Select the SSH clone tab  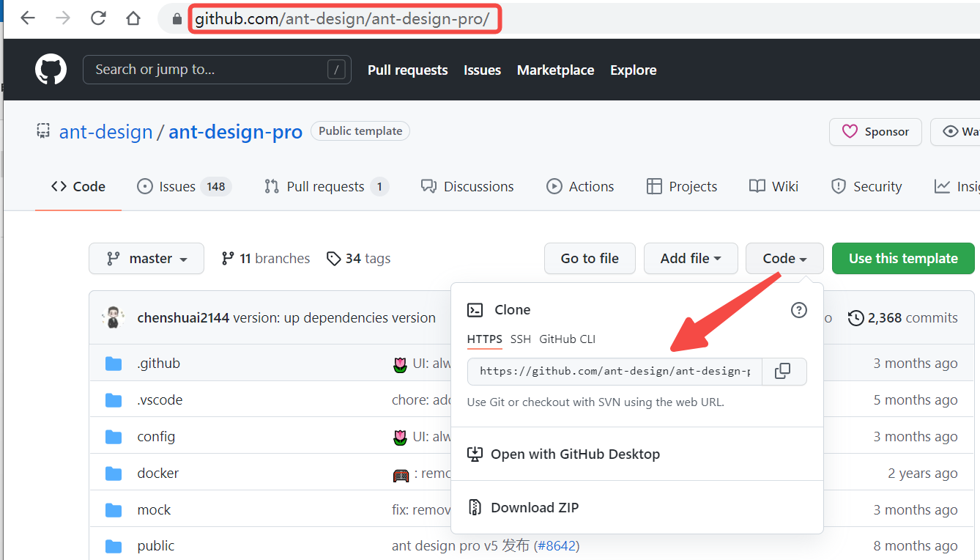coord(521,339)
